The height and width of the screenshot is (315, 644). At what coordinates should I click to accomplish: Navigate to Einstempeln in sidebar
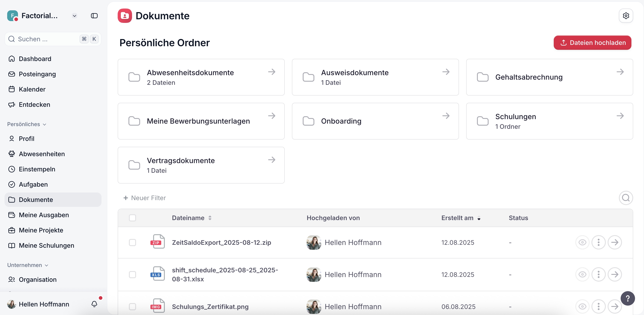pyautogui.click(x=37, y=169)
